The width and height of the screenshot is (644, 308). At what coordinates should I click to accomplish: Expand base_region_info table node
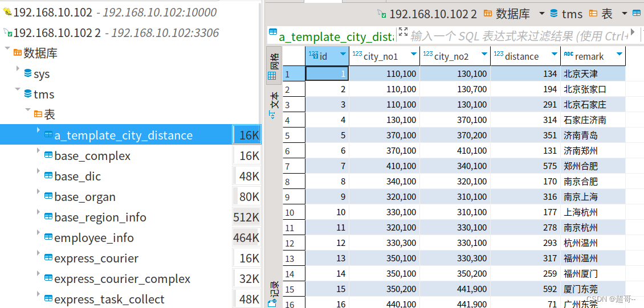click(38, 212)
